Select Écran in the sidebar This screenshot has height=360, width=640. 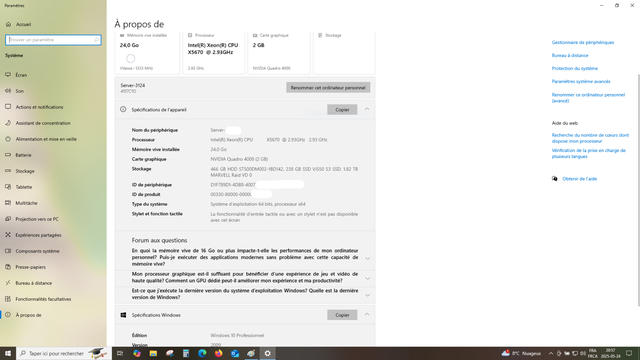point(21,75)
